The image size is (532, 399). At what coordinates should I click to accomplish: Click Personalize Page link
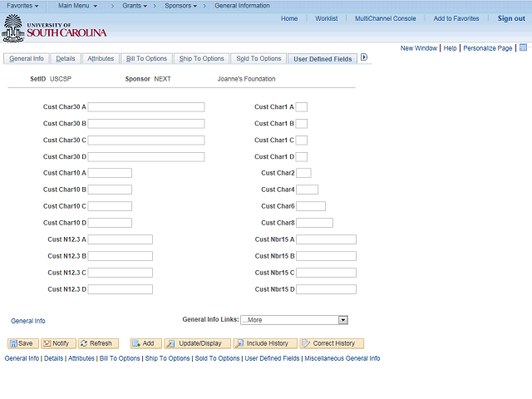click(x=488, y=48)
